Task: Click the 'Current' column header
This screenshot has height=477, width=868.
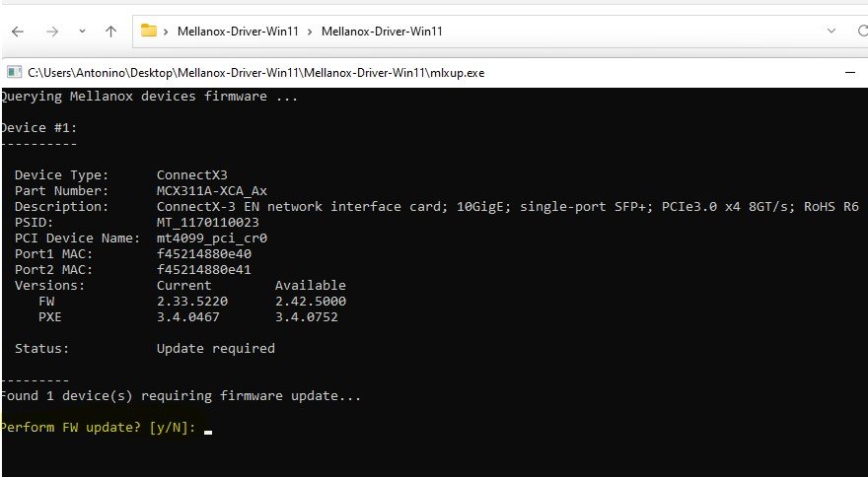Action: [183, 286]
